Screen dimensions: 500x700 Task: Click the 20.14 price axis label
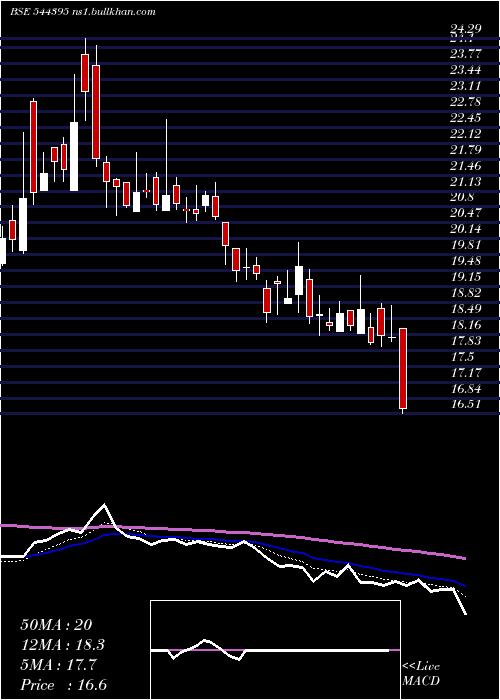[466, 229]
